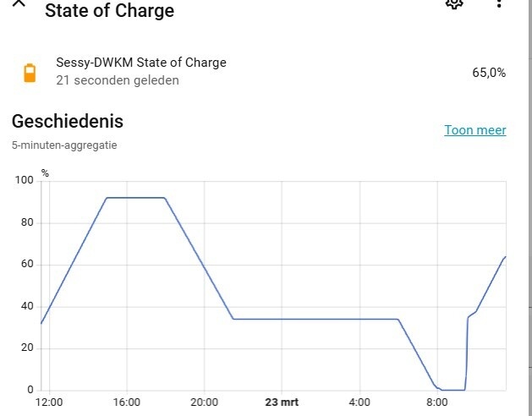Click the Geschiedenis heading
The image size is (532, 416).
(x=68, y=121)
